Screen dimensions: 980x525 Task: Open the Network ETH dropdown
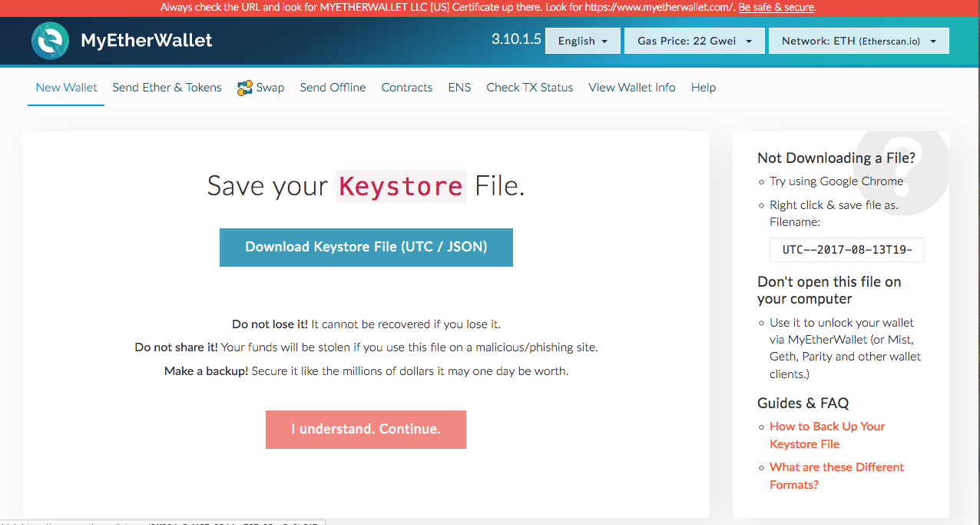click(859, 41)
